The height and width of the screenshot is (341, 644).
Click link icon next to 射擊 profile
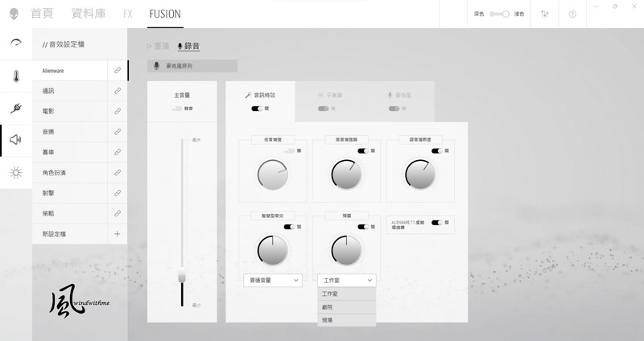118,193
